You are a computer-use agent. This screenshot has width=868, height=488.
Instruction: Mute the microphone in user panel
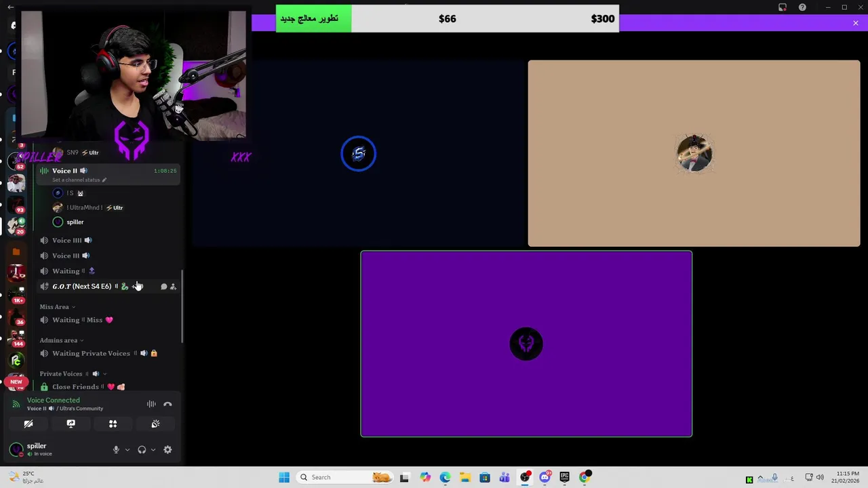[116, 449]
